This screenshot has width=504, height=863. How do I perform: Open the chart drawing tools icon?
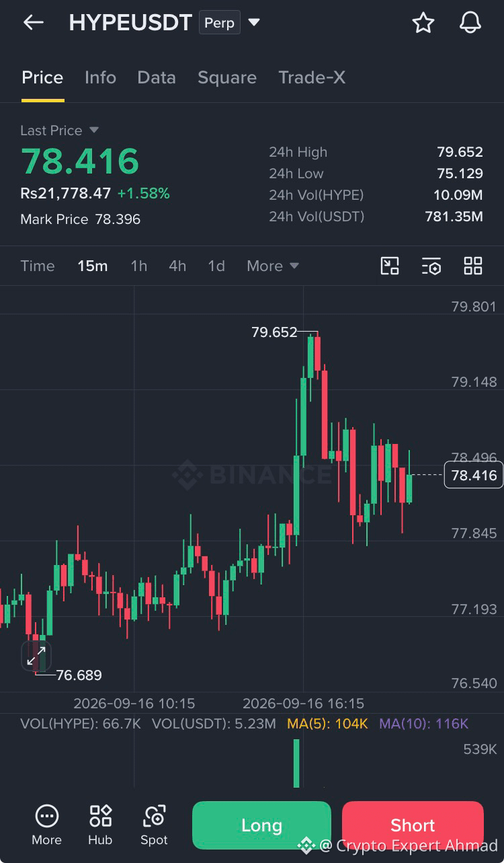[x=390, y=266]
